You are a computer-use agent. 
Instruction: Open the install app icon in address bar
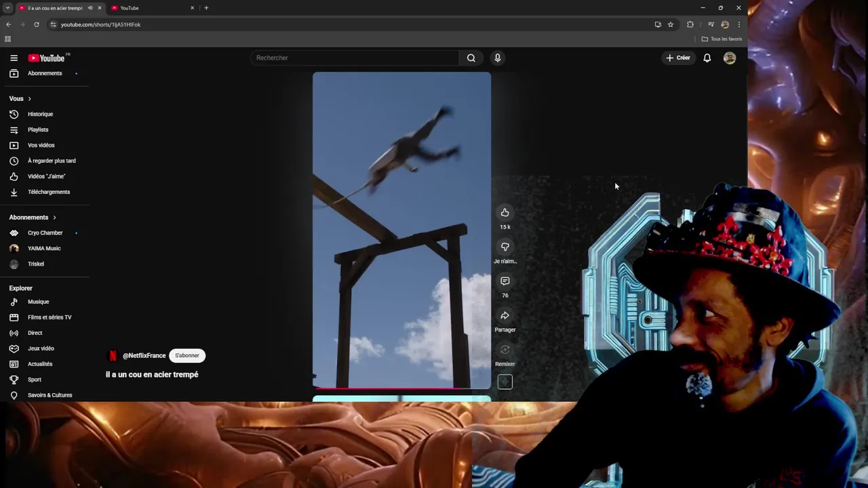click(x=658, y=24)
